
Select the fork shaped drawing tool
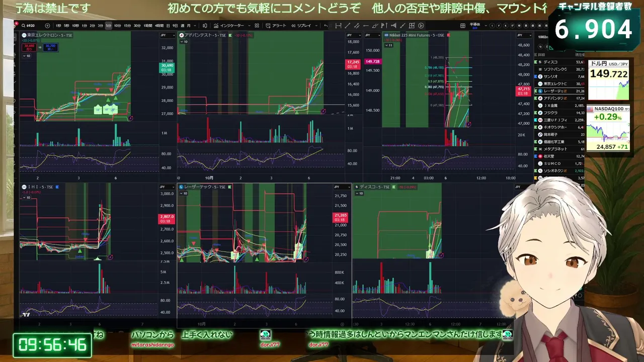(393, 26)
